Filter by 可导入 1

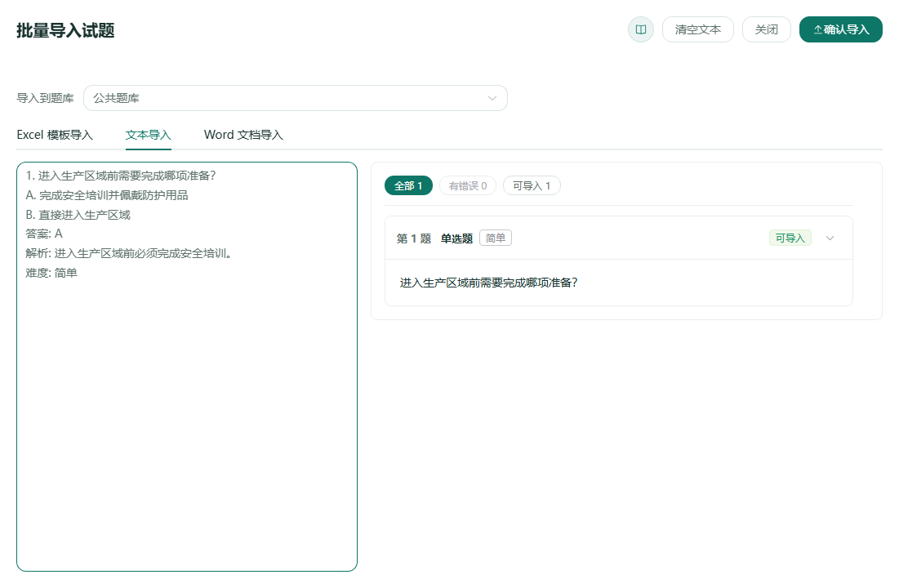pyautogui.click(x=532, y=186)
